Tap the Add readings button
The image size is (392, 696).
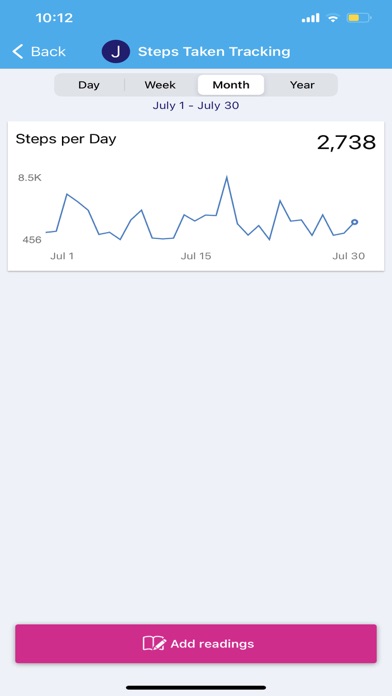[x=196, y=644]
